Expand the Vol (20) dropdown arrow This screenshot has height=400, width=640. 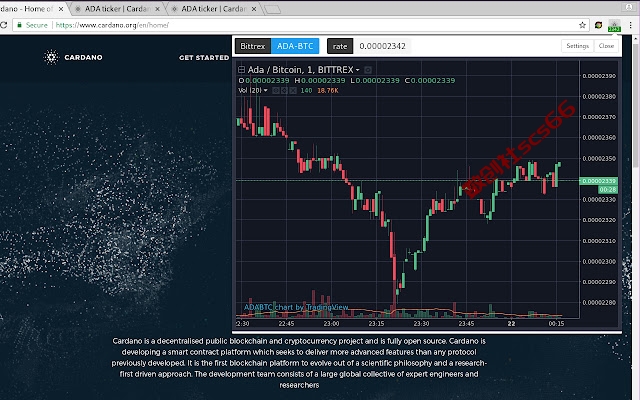click(x=266, y=91)
